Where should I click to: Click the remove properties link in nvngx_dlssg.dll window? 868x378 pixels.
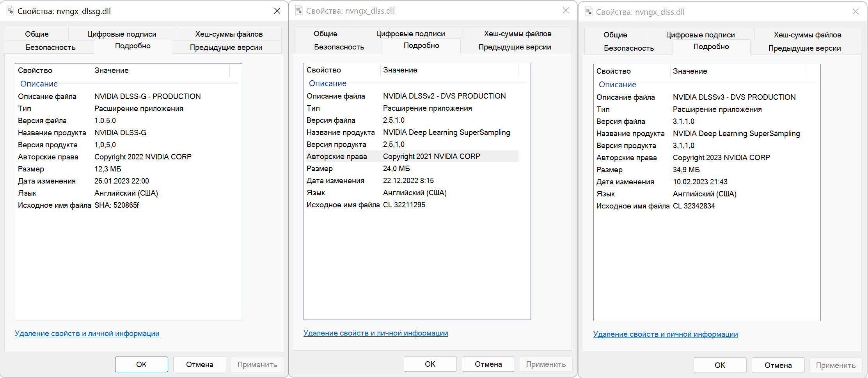pyautogui.click(x=87, y=334)
